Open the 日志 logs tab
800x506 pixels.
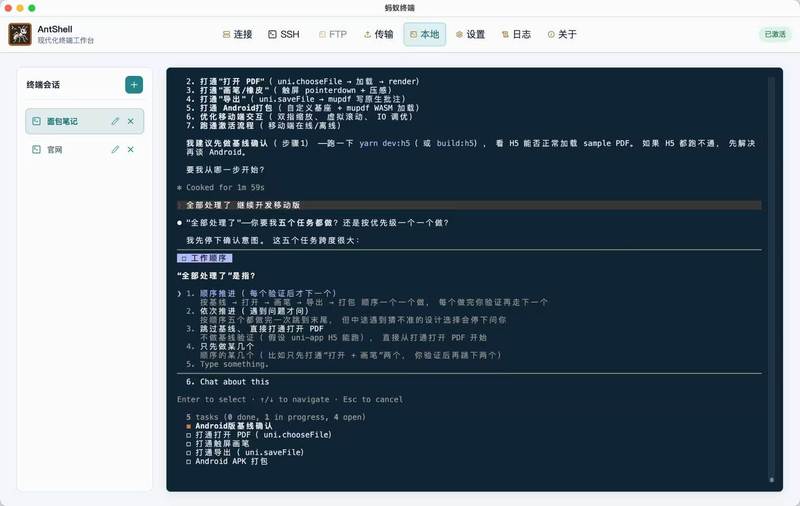pos(516,34)
